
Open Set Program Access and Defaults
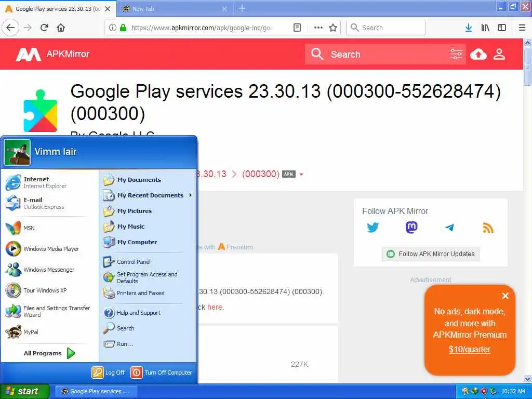148,277
